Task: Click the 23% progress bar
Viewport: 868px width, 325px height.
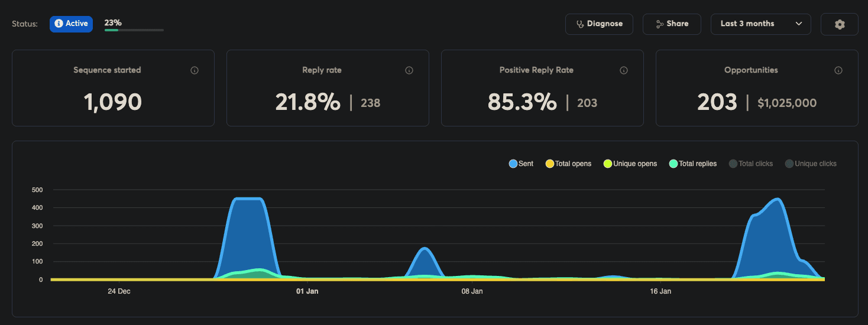Action: [134, 30]
